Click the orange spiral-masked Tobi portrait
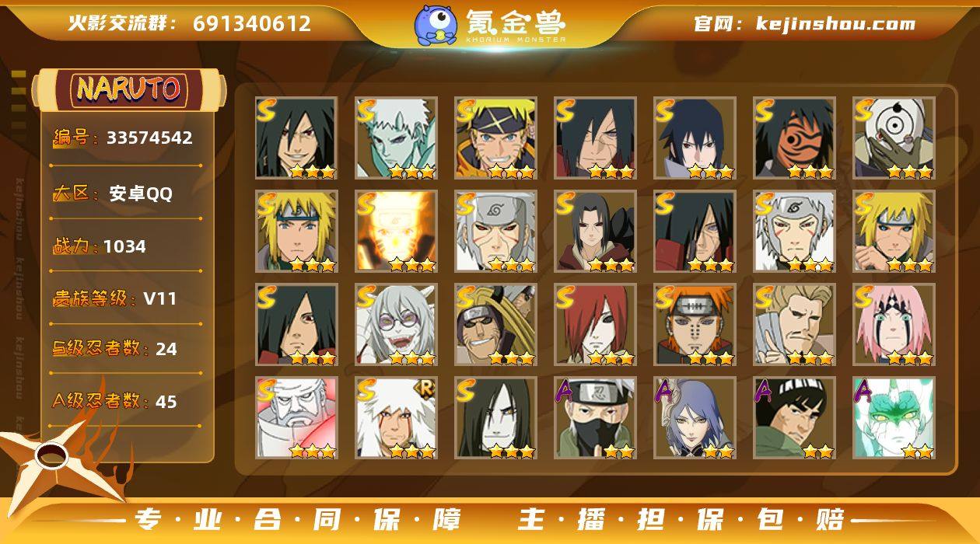Screen dimensions: 980x544 (794, 138)
